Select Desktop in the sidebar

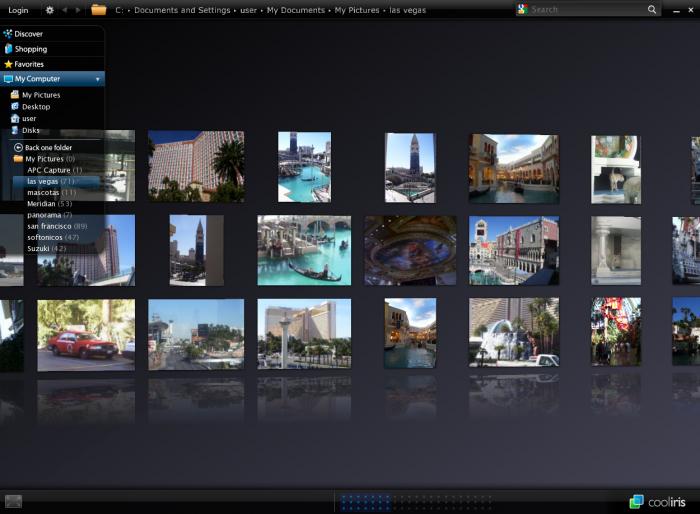(x=35, y=107)
